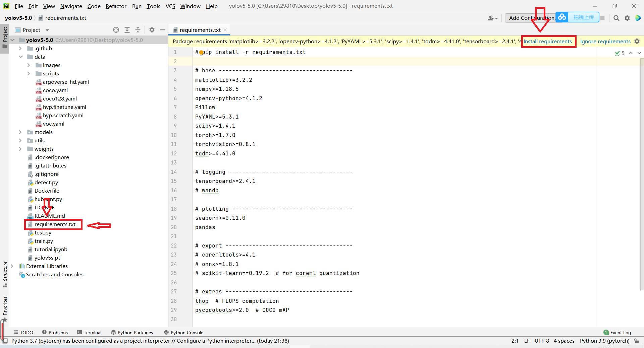The height and width of the screenshot is (348, 644).
Task: Open the Tools menu
Action: [153, 6]
